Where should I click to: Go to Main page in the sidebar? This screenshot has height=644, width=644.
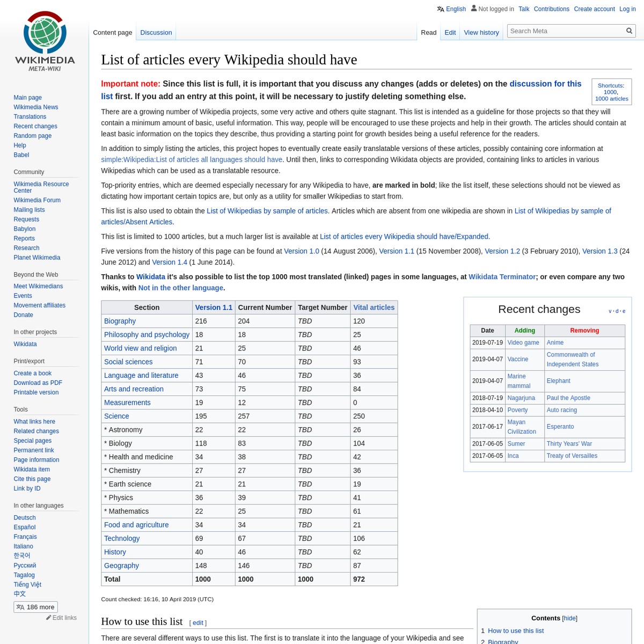[28, 98]
